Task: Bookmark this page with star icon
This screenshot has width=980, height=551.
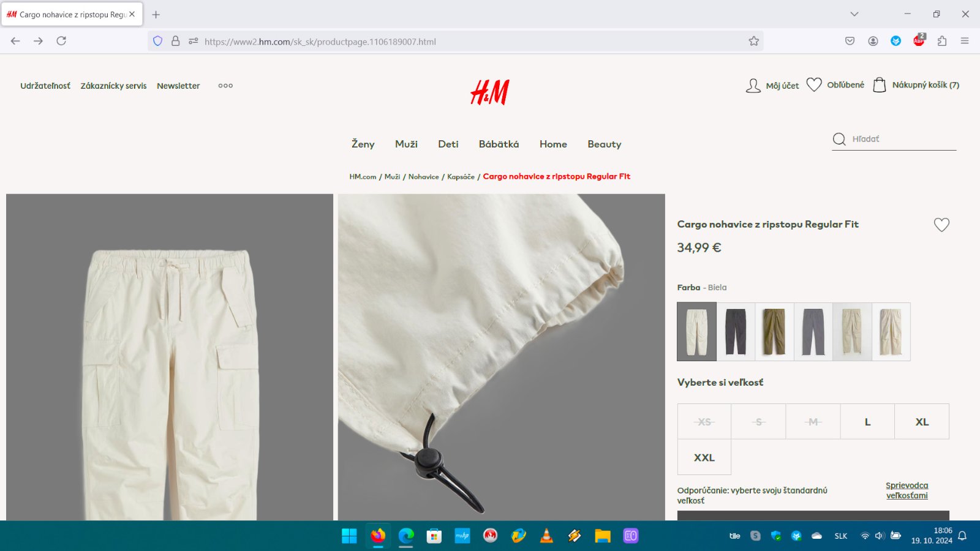Action: [753, 41]
